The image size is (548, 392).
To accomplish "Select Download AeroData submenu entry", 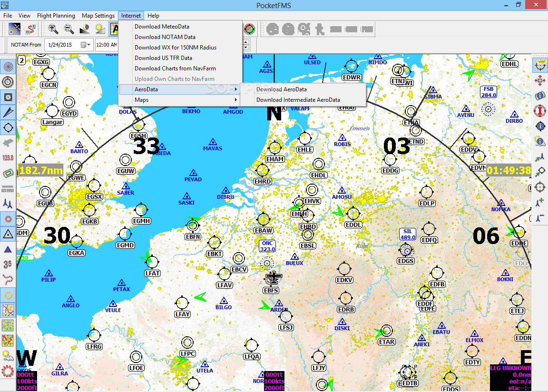I will [x=303, y=89].
